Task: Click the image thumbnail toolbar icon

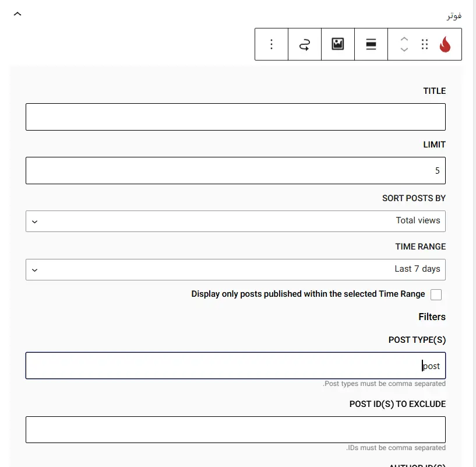Action: tap(337, 44)
